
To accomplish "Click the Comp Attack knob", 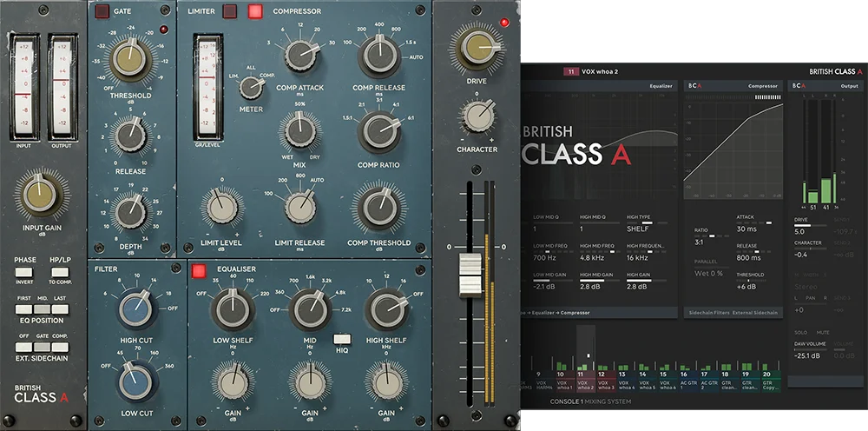I will (302, 56).
